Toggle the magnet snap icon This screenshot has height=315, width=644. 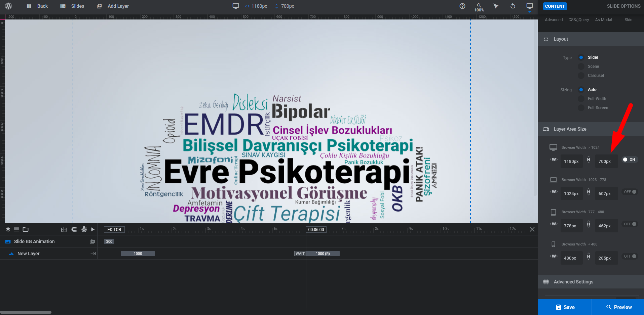click(74, 229)
